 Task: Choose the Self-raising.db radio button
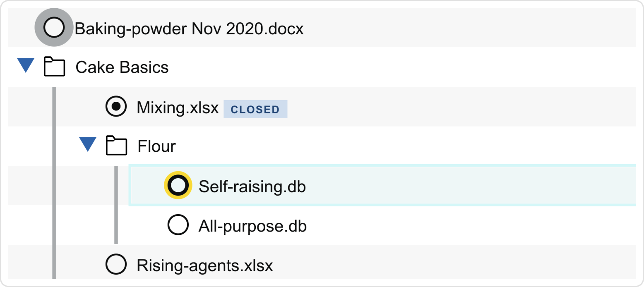(x=178, y=186)
